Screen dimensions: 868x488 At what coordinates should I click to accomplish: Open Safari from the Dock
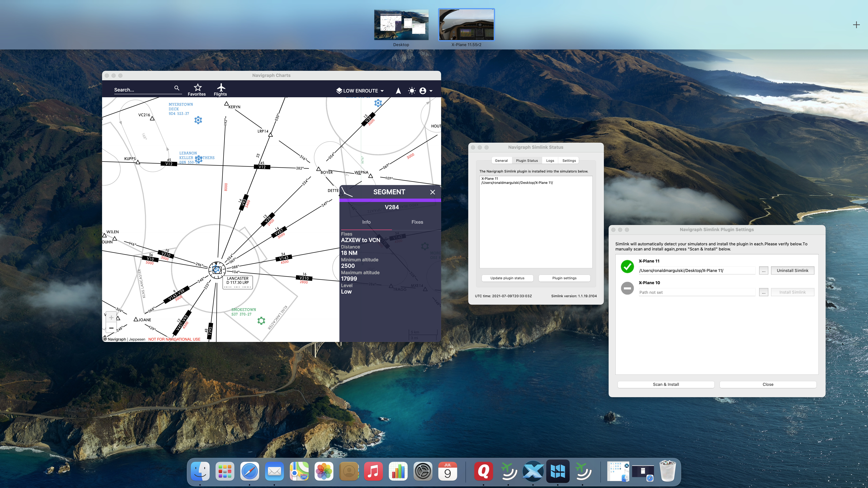click(249, 471)
